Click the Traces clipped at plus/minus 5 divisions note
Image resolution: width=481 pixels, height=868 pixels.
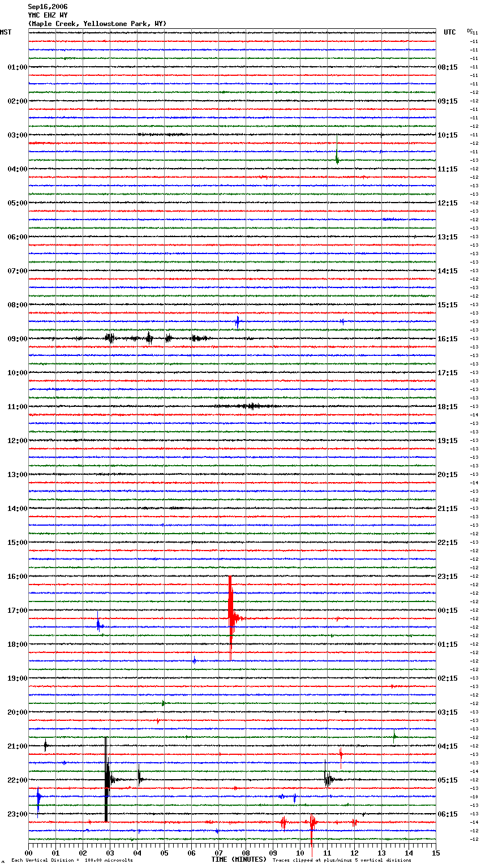[x=342, y=861]
